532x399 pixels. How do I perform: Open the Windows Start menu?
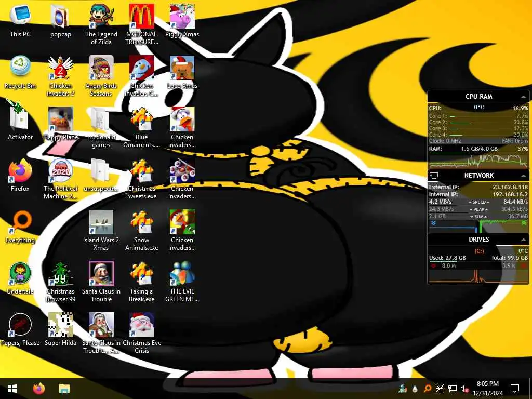12,389
